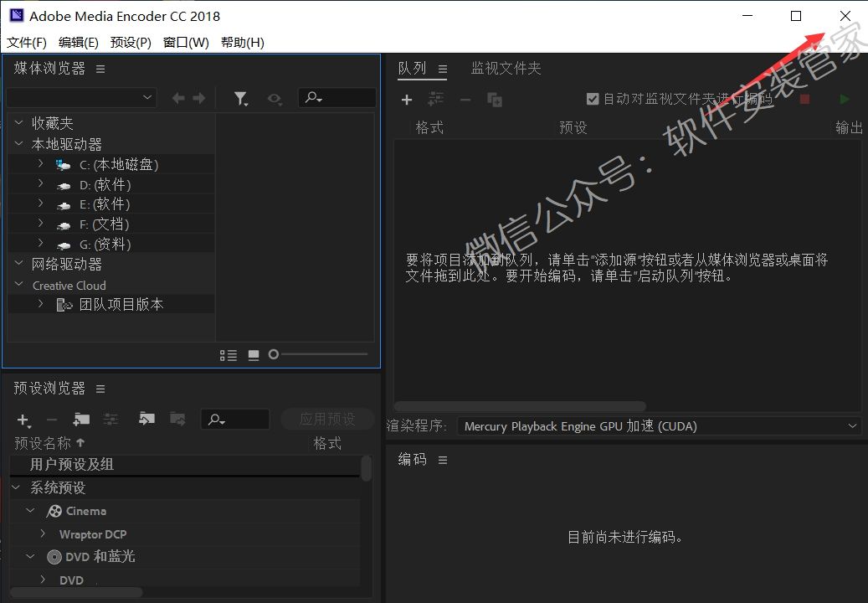Open the 文件(F) menu
Image resolution: width=868 pixels, height=603 pixels.
click(26, 42)
